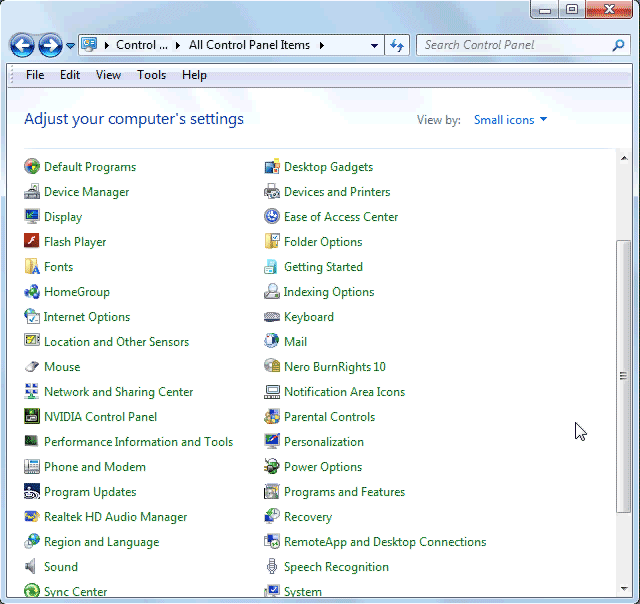Viewport: 640px width, 604px height.
Task: Click the Device Manager icon
Action: tap(32, 191)
